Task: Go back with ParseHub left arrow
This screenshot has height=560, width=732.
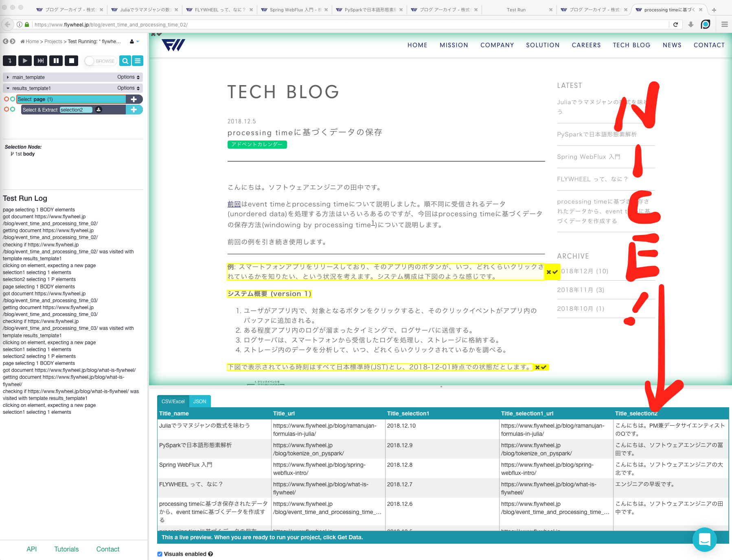Action: point(6,41)
